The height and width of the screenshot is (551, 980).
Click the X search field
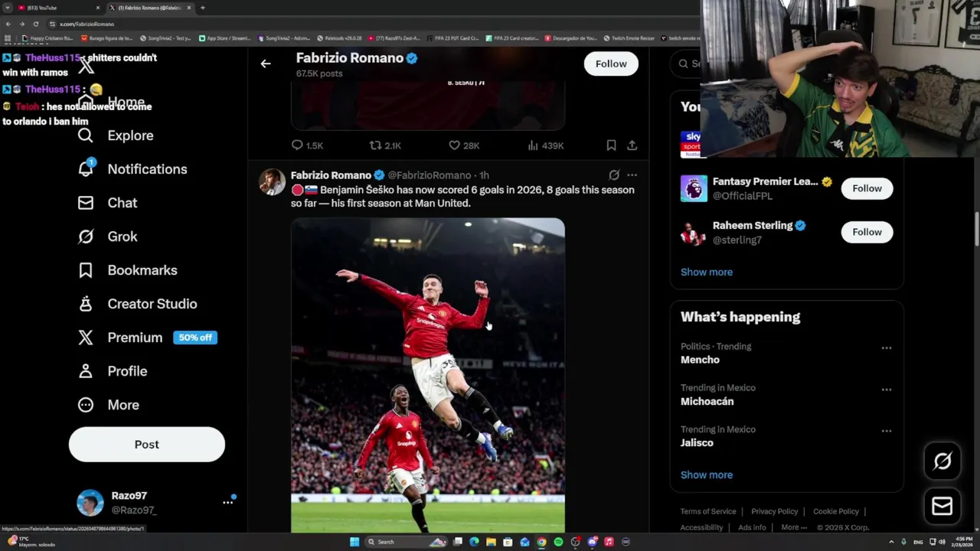[688, 64]
